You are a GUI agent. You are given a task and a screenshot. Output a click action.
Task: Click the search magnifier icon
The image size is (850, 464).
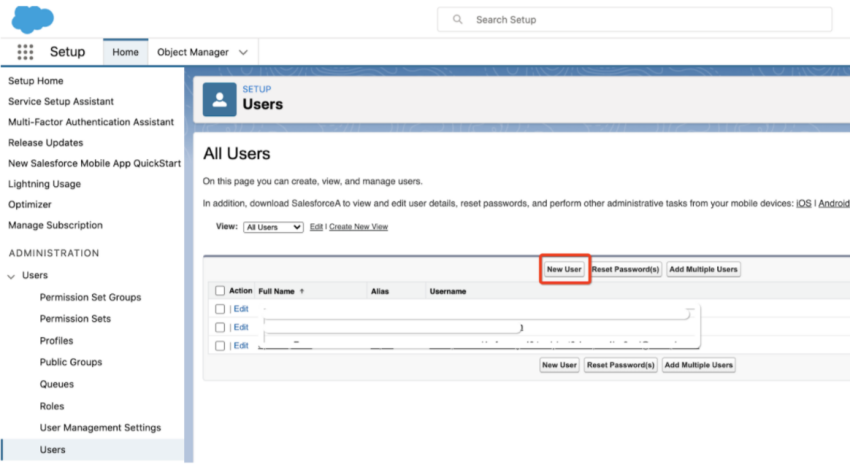458,19
